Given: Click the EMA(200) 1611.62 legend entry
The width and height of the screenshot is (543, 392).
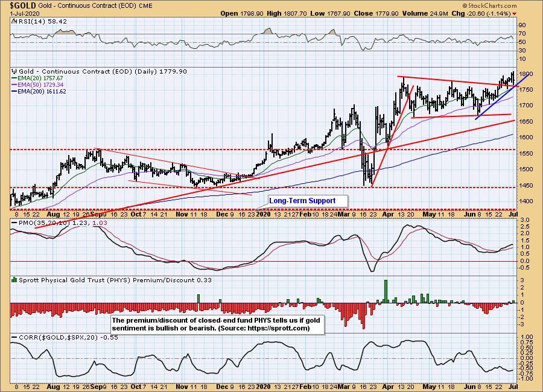Looking at the screenshot, I should (x=39, y=92).
